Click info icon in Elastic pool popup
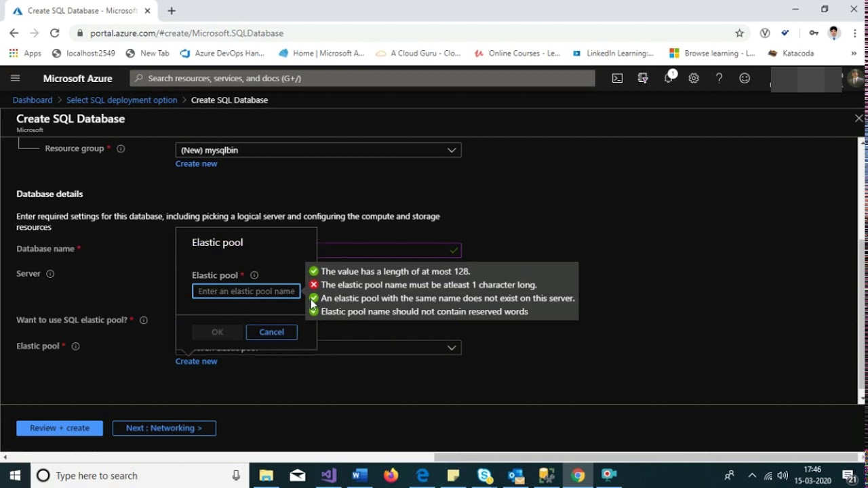868x488 pixels. click(x=254, y=275)
